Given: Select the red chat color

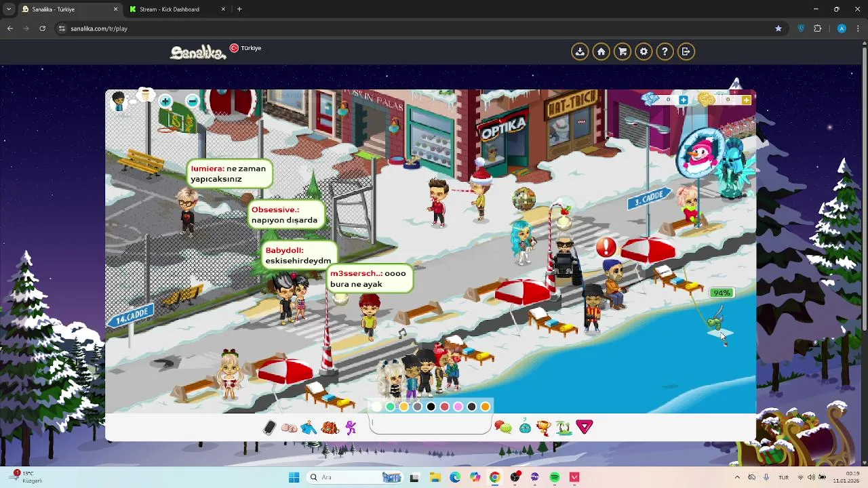Looking at the screenshot, I should 445,407.
